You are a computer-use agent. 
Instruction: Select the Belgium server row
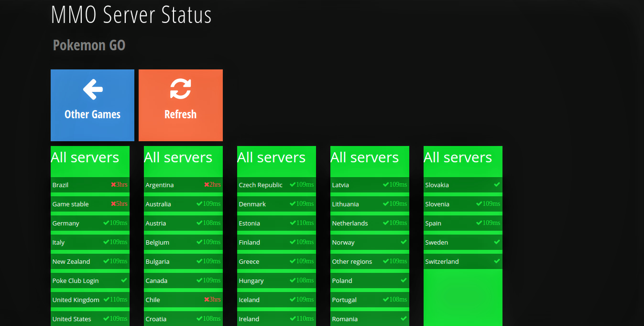183,242
